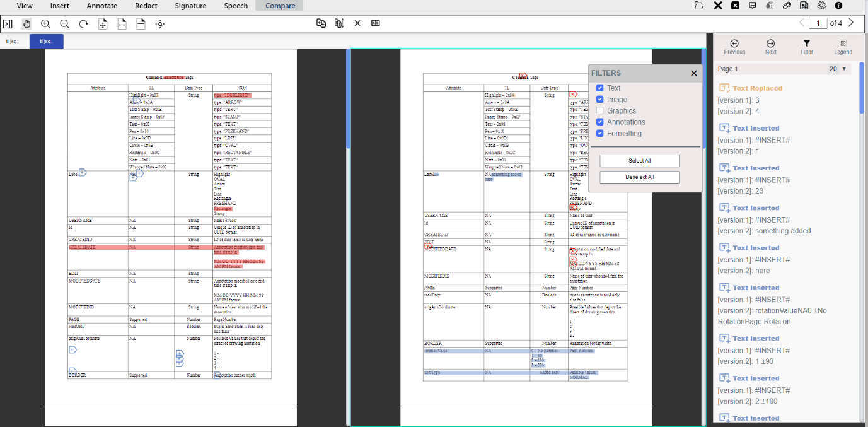Zoom out of the document
Image resolution: width=868 pixels, height=427 pixels.
tap(64, 23)
